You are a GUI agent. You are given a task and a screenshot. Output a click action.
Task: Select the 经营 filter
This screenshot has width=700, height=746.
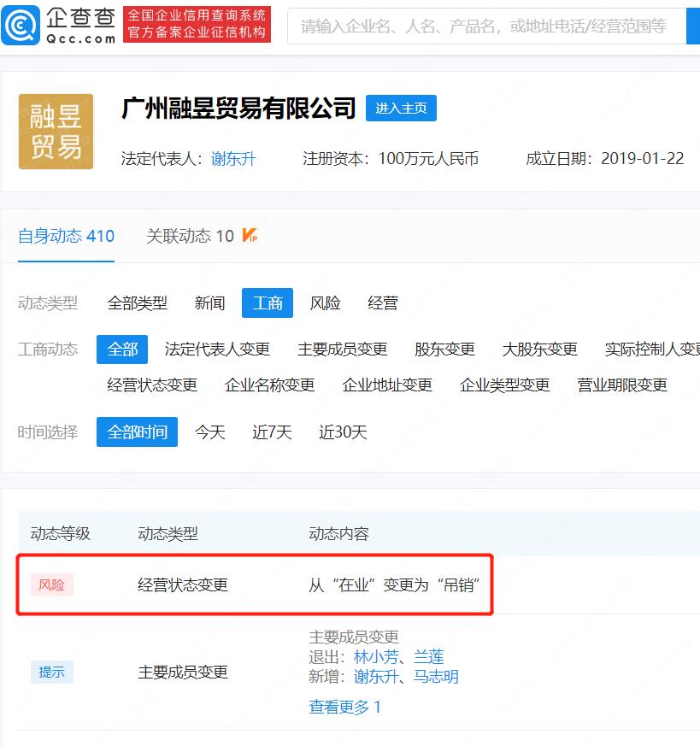coord(382,303)
